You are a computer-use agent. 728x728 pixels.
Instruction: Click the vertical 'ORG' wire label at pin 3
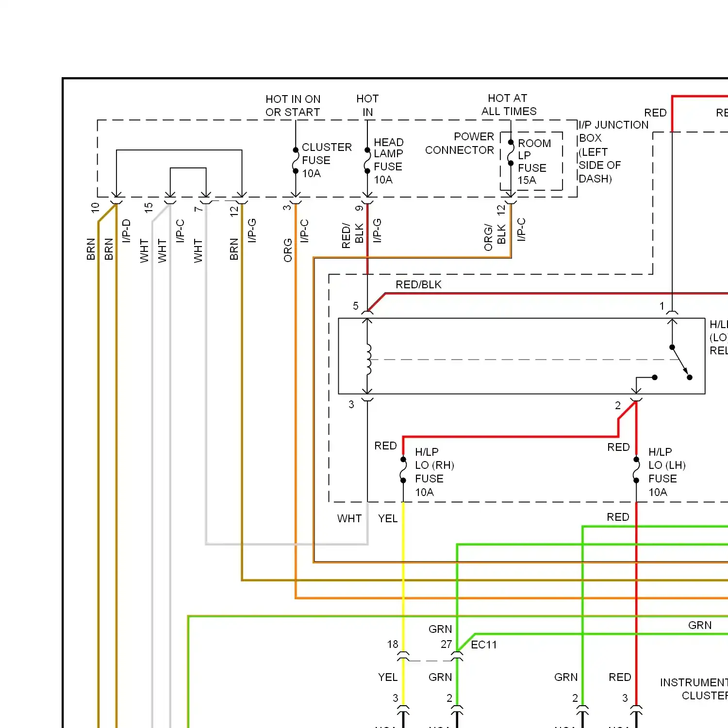[x=288, y=250]
